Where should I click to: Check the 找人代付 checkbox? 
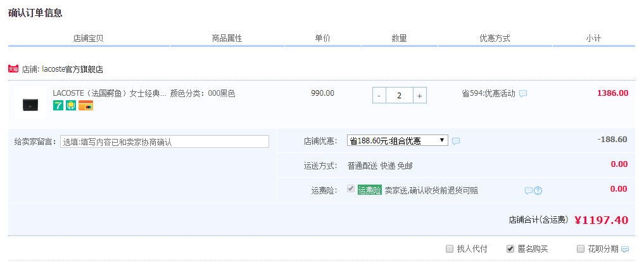click(450, 249)
